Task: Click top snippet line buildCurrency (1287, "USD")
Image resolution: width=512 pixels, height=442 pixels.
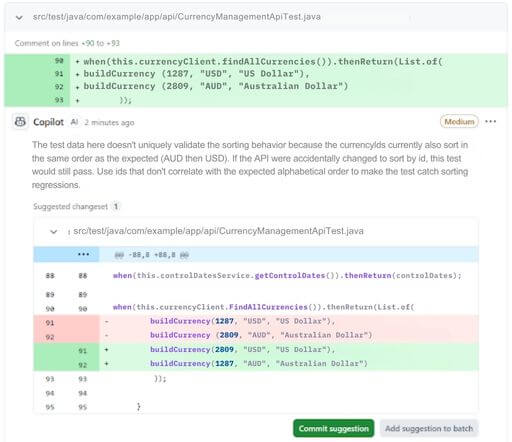Action: [x=196, y=74]
